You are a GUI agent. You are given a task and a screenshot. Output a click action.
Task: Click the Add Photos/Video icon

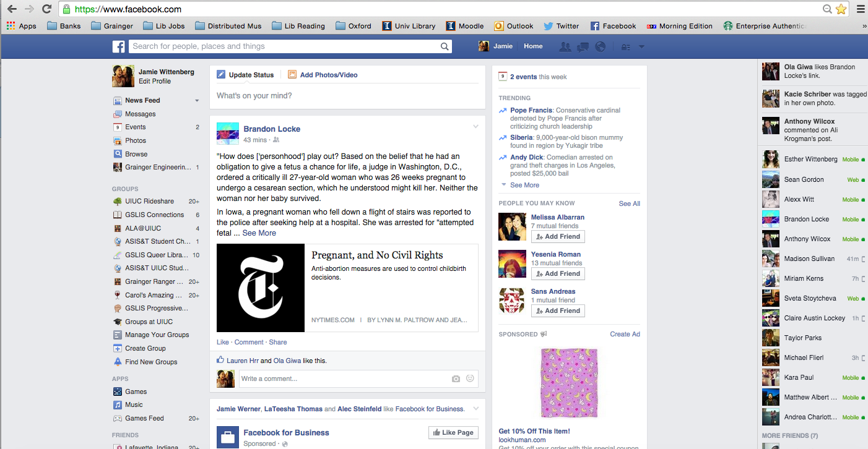pyautogui.click(x=292, y=75)
